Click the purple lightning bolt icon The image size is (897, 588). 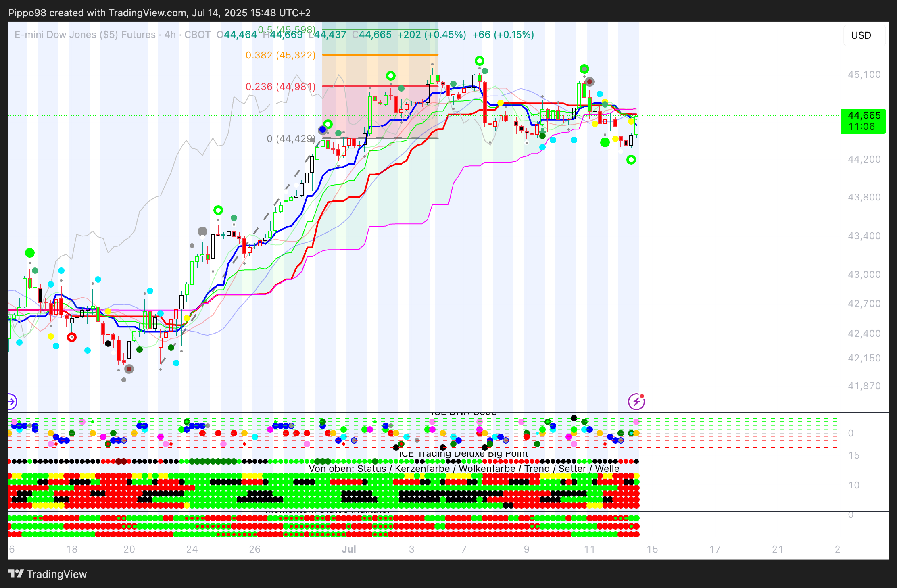[636, 402]
